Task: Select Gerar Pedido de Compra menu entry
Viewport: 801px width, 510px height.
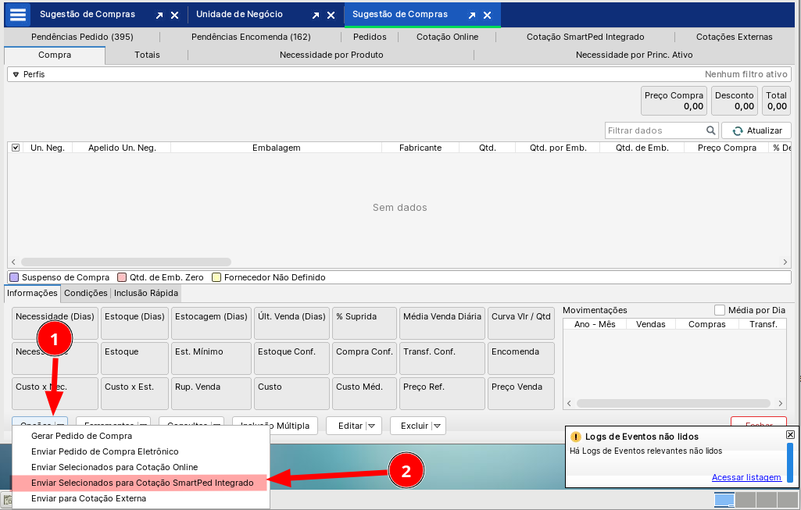Action: (82, 436)
